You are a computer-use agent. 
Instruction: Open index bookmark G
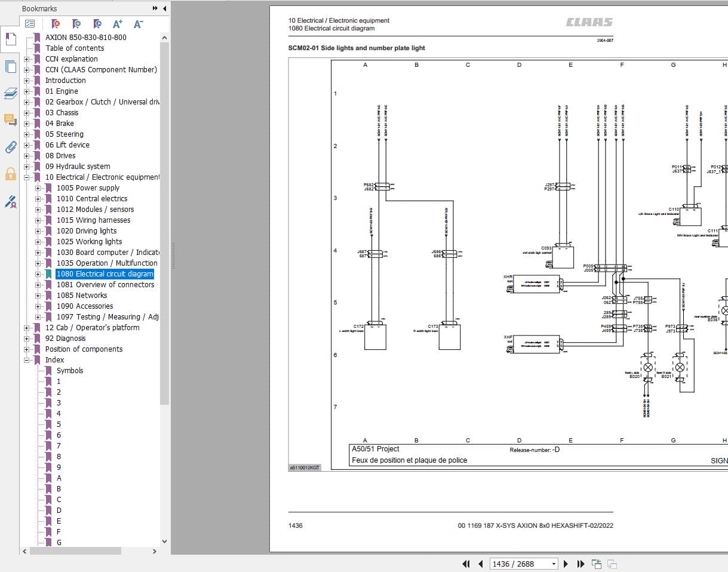click(x=59, y=543)
